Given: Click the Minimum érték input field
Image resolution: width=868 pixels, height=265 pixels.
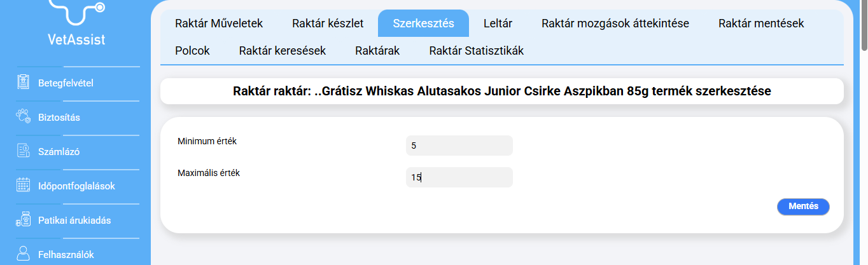Looking at the screenshot, I should coord(459,146).
